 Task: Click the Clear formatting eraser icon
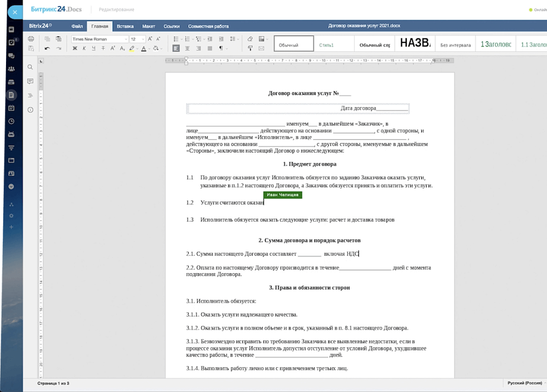coord(250,39)
